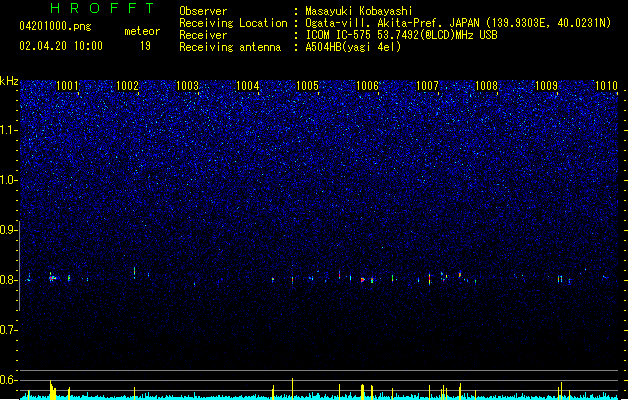The width and height of the screenshot is (629, 400).
Task: Click the 'meteor' label
Action: 142,31
